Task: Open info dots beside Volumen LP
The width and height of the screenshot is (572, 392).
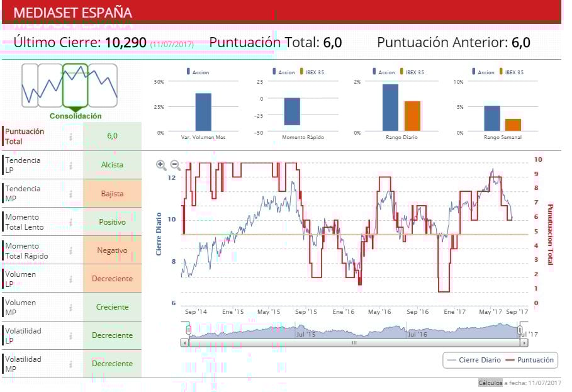Action: coord(70,279)
